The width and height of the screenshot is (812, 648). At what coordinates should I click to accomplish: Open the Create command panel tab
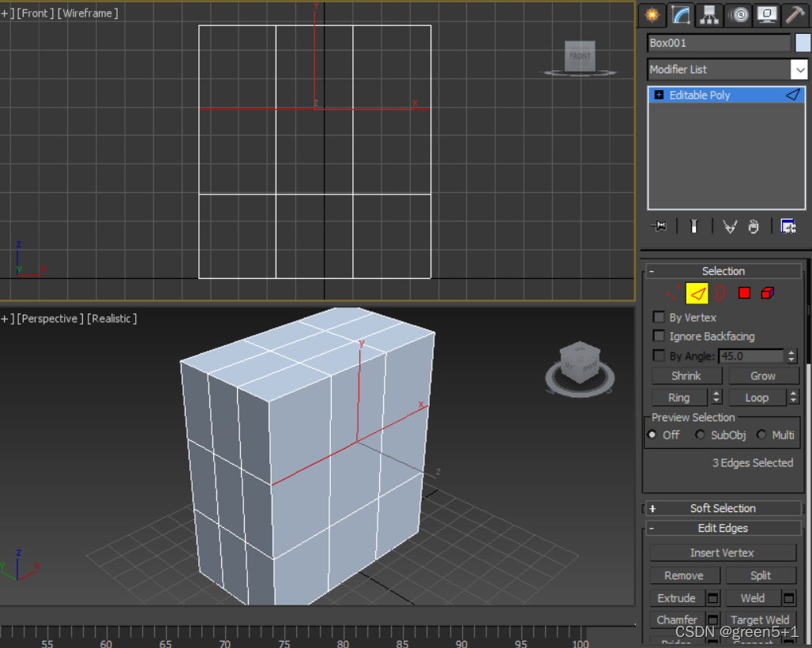[x=652, y=14]
